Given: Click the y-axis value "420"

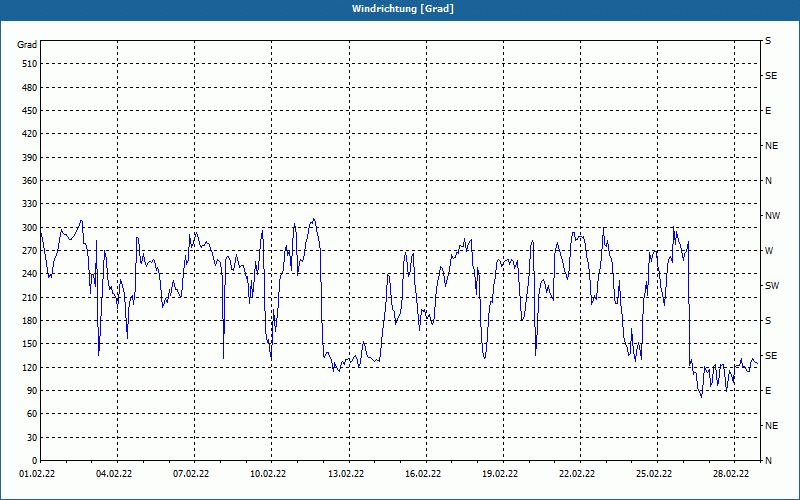Looking at the screenshot, I should [30, 134].
